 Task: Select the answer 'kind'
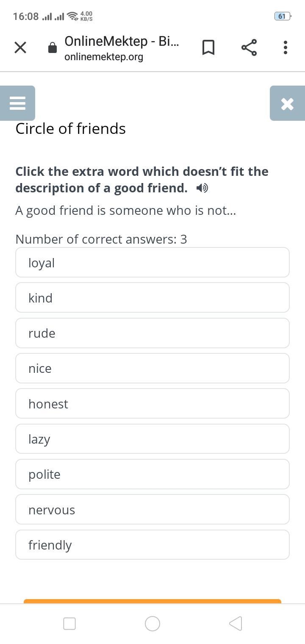[152, 298]
